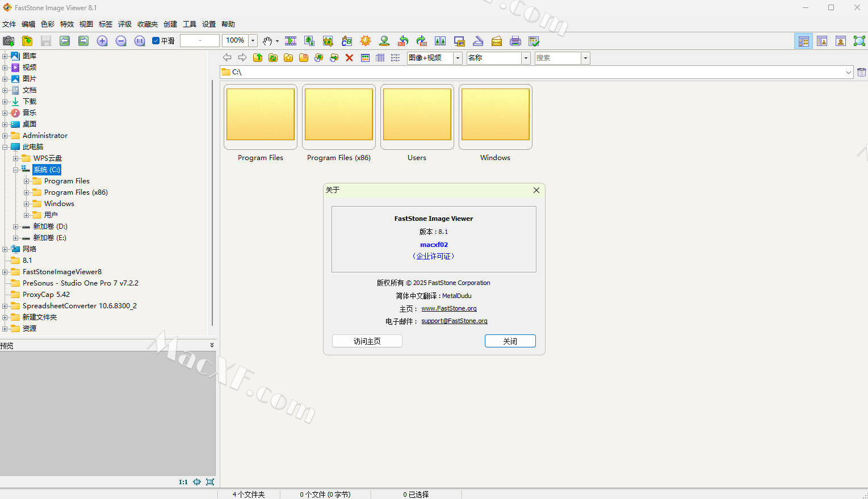868x499 pixels.
Task: Click the zoom in plus icon
Action: [x=102, y=41]
